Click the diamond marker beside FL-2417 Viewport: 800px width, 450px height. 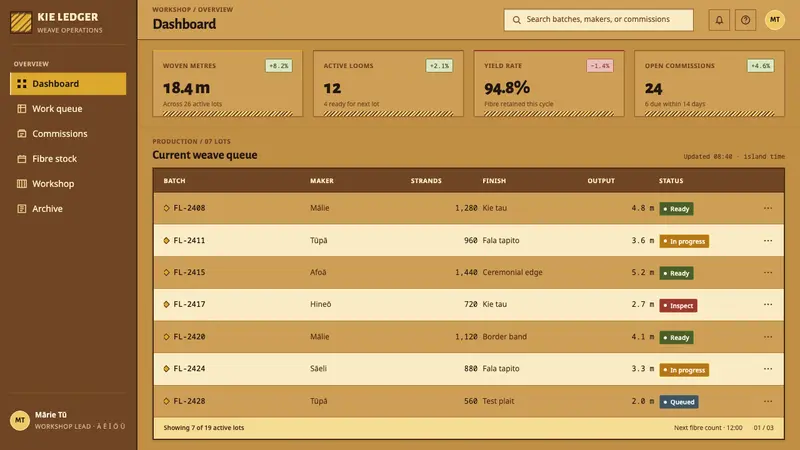coord(166,304)
